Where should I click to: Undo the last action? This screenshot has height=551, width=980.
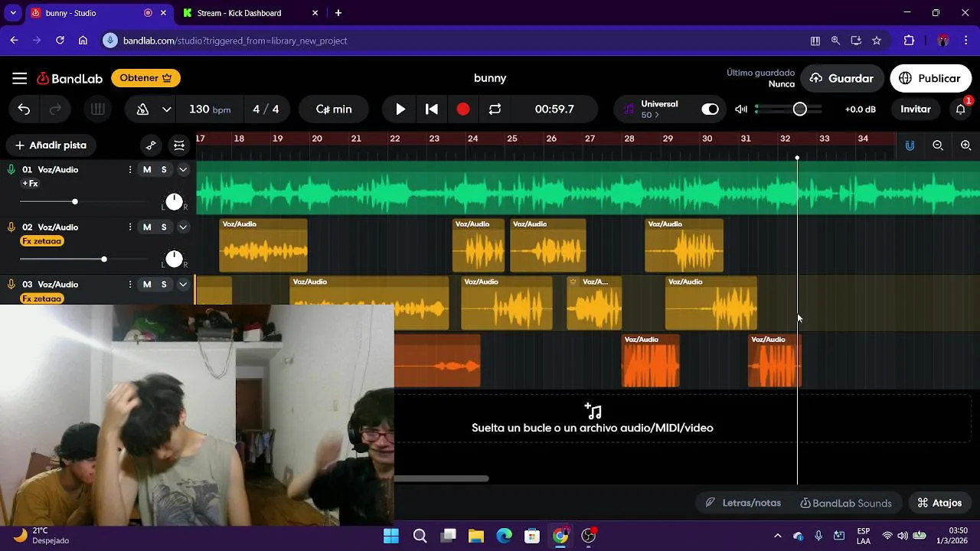tap(24, 109)
